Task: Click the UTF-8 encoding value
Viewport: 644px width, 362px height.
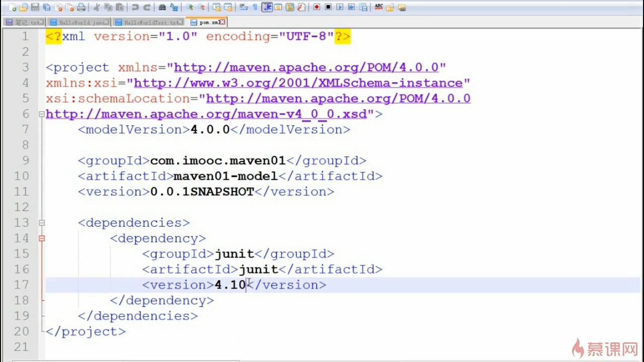Action: pyautogui.click(x=306, y=36)
